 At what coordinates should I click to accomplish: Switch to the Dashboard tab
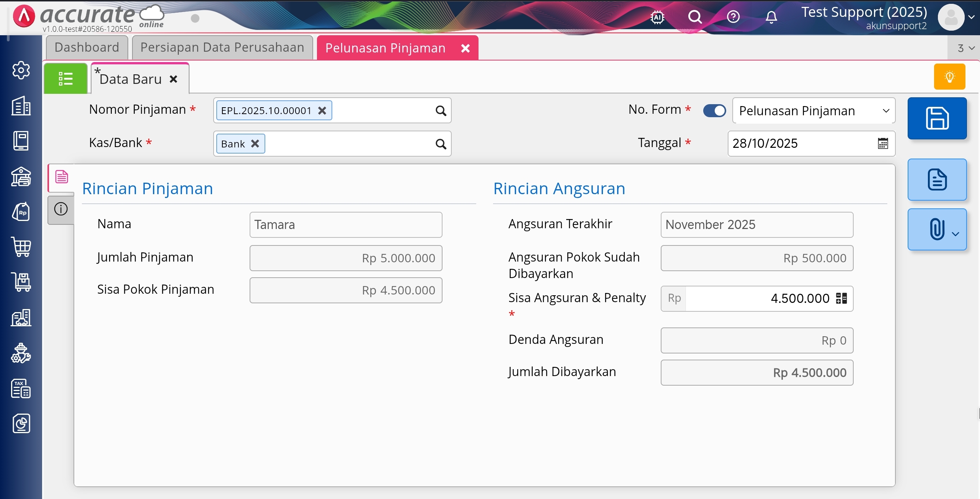[x=87, y=47]
